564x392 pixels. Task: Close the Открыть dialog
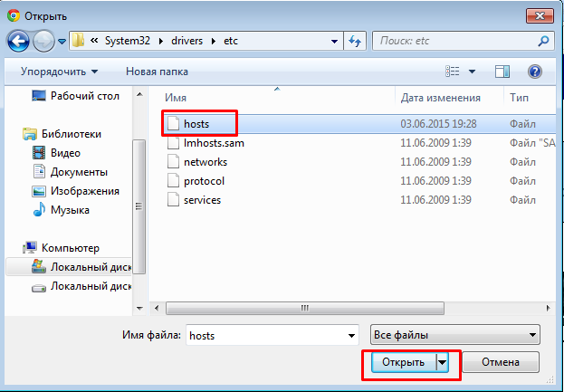(x=540, y=15)
